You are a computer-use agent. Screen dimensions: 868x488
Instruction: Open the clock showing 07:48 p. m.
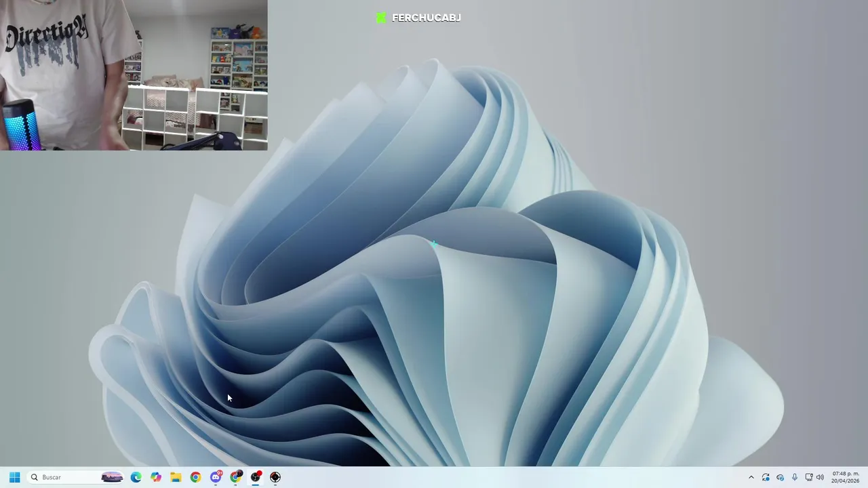(x=845, y=477)
